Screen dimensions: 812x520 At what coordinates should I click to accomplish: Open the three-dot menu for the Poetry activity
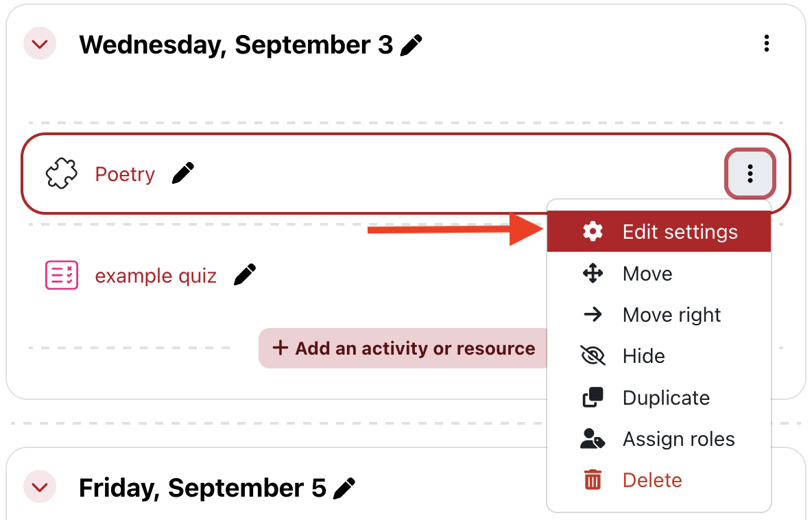tap(750, 174)
